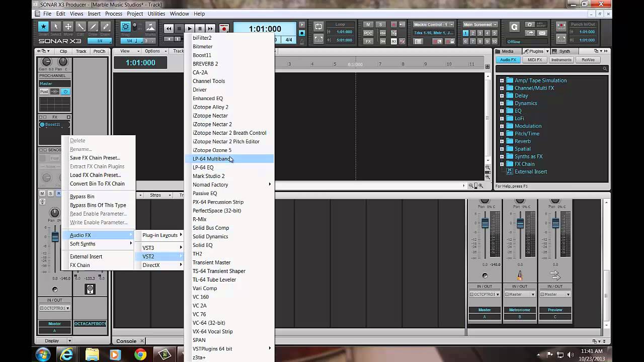Toggle global Mute M button

pyautogui.click(x=368, y=25)
